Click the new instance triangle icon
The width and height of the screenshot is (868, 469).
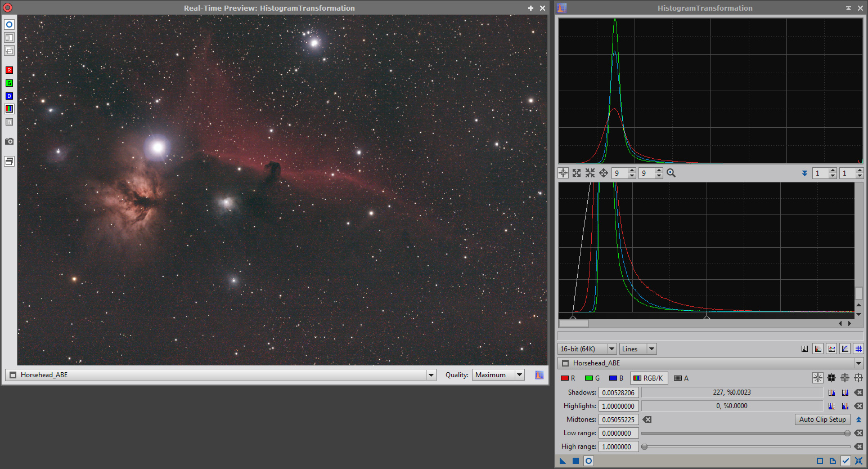tap(563, 461)
